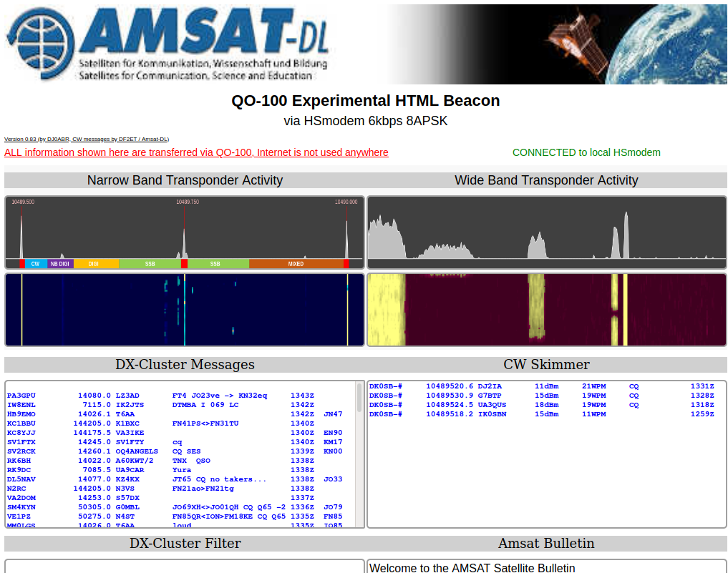Screen dimensions: 728x573
Task: Select the NB DIGI band segment
Action: tap(59, 264)
